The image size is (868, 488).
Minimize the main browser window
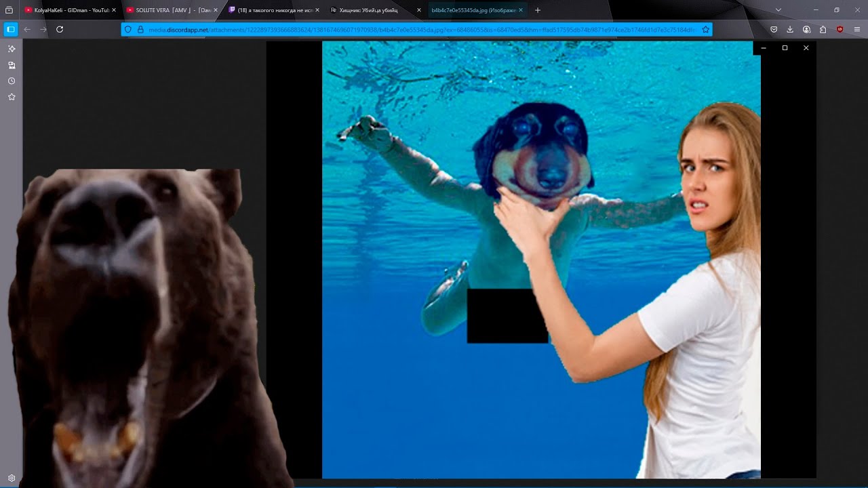(x=816, y=10)
